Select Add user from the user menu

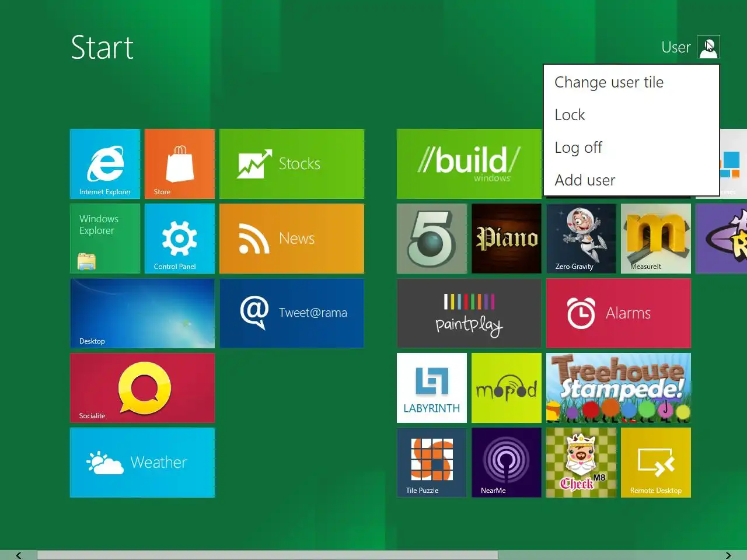(631, 180)
